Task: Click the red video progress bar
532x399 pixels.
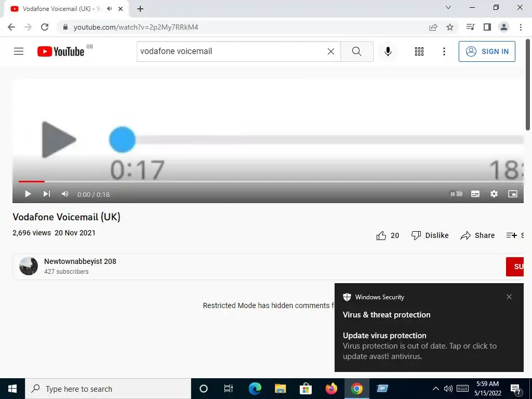Action: point(32,181)
